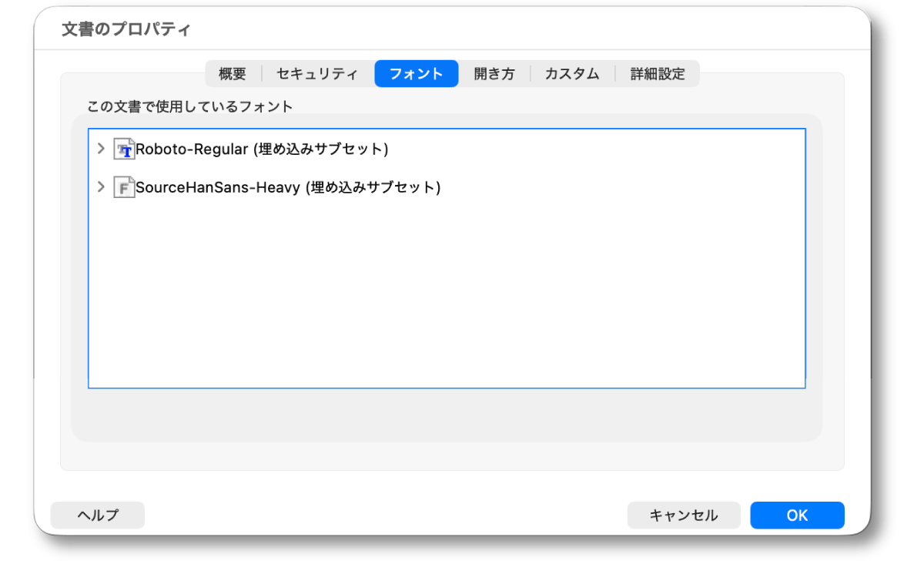Expand the Roboto-Regular font details
This screenshot has height=581, width=924.
(x=101, y=149)
